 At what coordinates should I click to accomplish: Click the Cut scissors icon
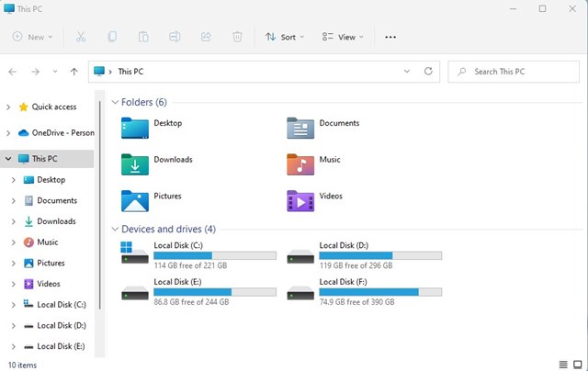[x=81, y=37]
